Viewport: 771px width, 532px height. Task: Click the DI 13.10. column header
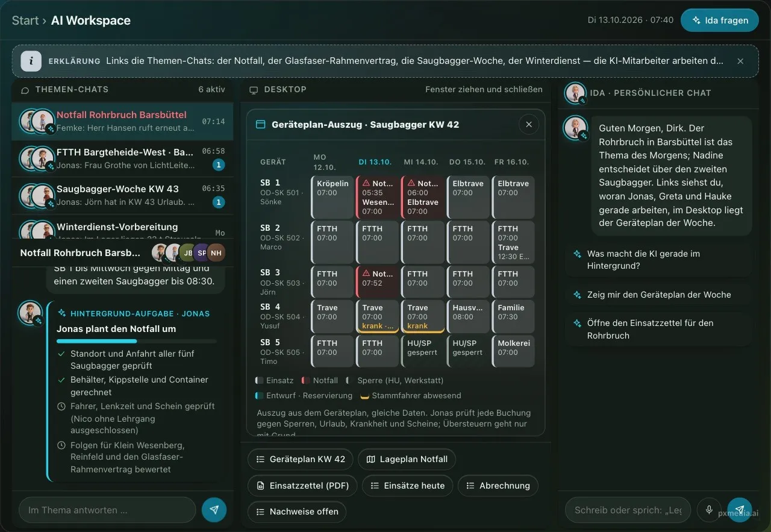[375, 162]
